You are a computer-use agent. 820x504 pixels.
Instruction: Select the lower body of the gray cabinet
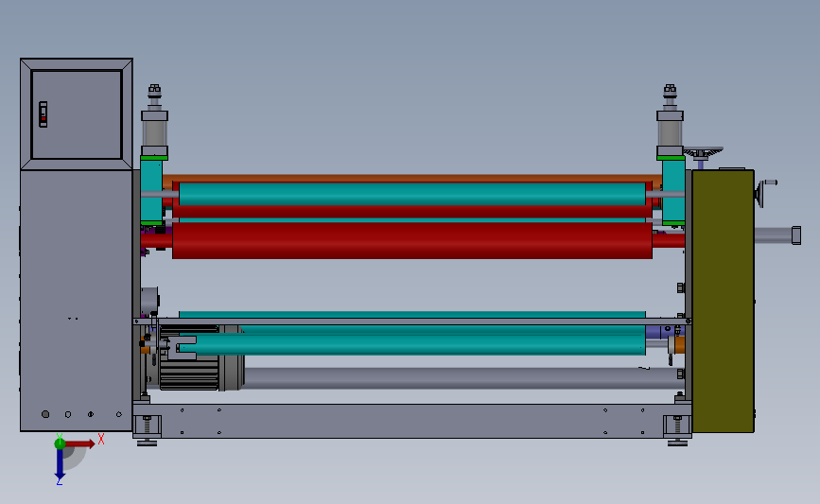[x=77, y=301]
